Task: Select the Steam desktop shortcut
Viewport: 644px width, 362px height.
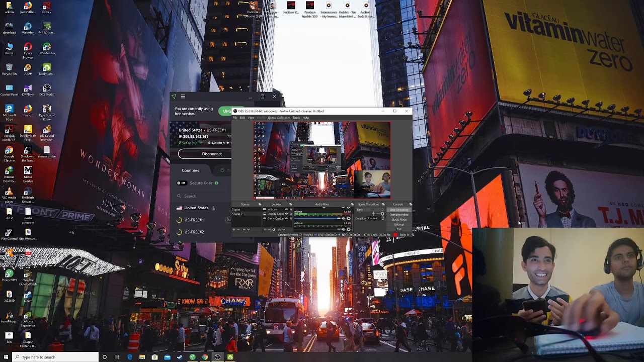Action: pyautogui.click(x=28, y=297)
